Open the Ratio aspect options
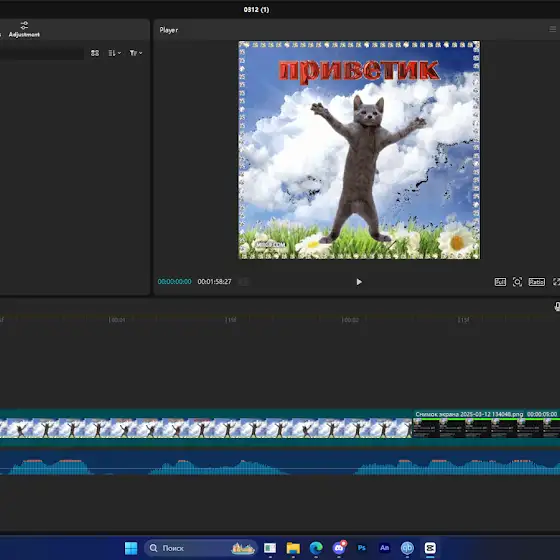This screenshot has width=560, height=560. pos(536,282)
